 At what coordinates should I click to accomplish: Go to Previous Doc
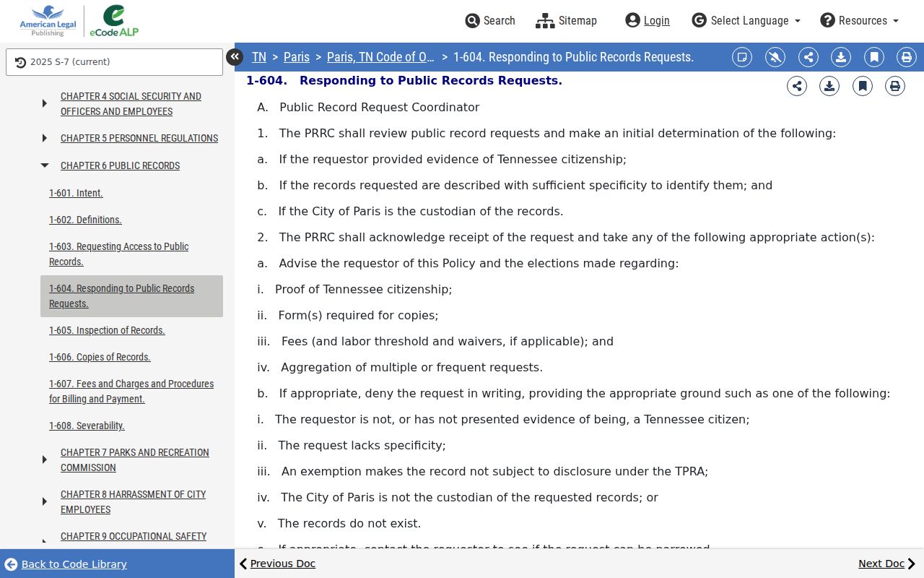[277, 564]
